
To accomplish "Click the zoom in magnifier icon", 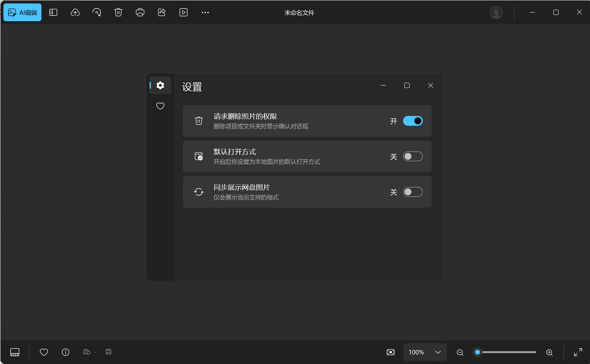I will coord(549,352).
